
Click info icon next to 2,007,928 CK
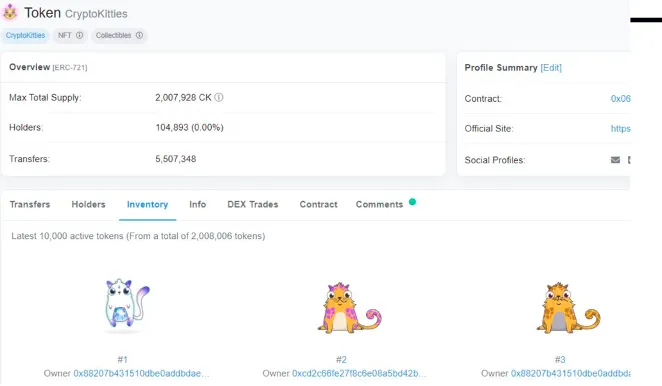[x=219, y=98]
